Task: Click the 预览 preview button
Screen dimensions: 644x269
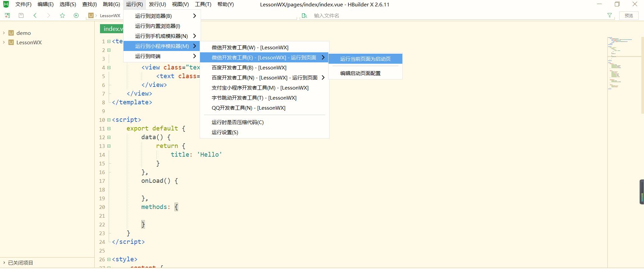Action: (x=629, y=15)
